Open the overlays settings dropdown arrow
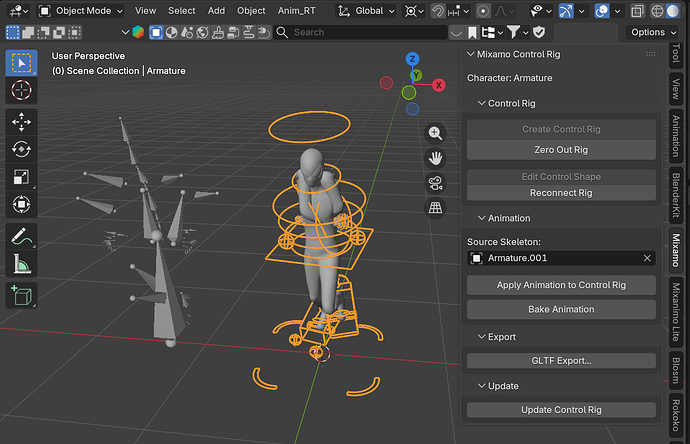The width and height of the screenshot is (690, 444). point(617,11)
